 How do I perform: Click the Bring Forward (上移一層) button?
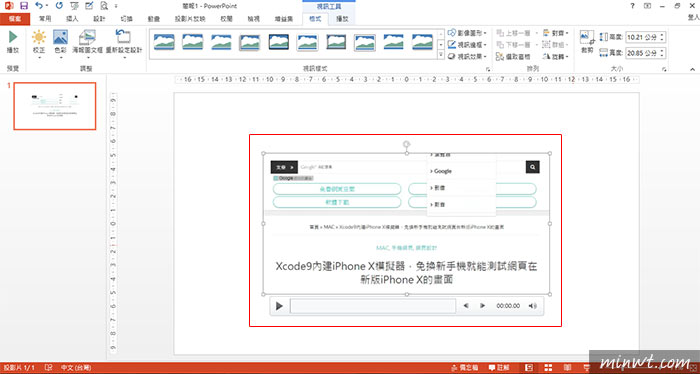coord(513,33)
